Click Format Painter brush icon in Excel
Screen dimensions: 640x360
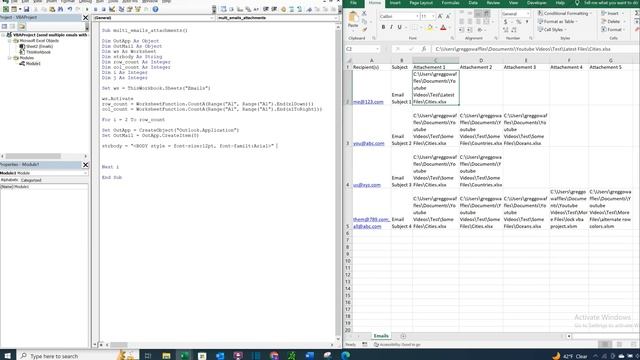coord(364,29)
